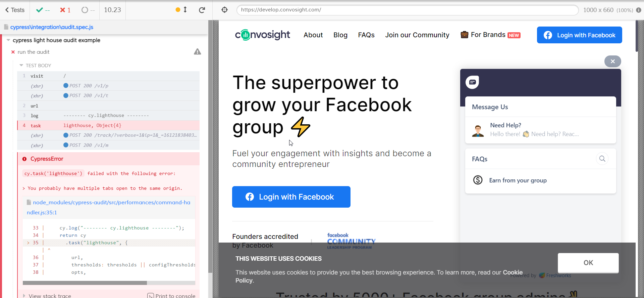Screen dimensions: 644x298
Task: Click the POST 200 /v1/m xhr row
Action: click(108, 145)
